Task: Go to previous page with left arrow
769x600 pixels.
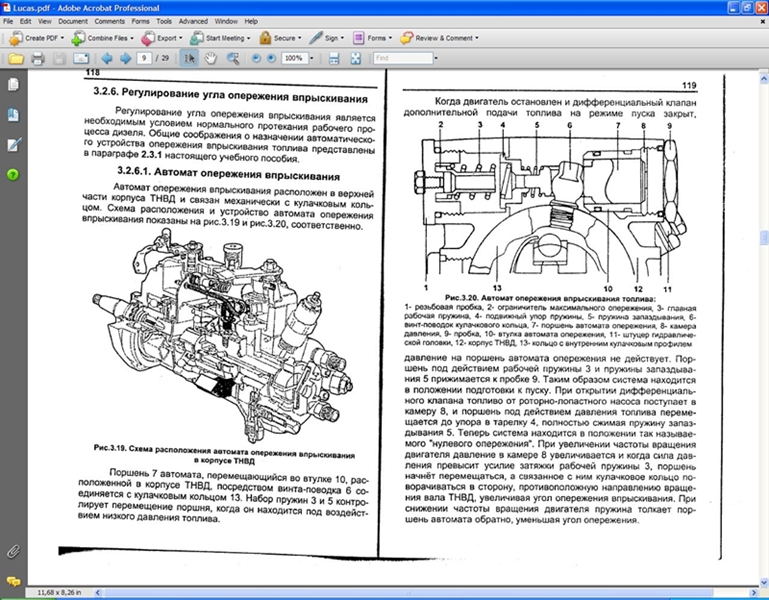Action: point(105,59)
